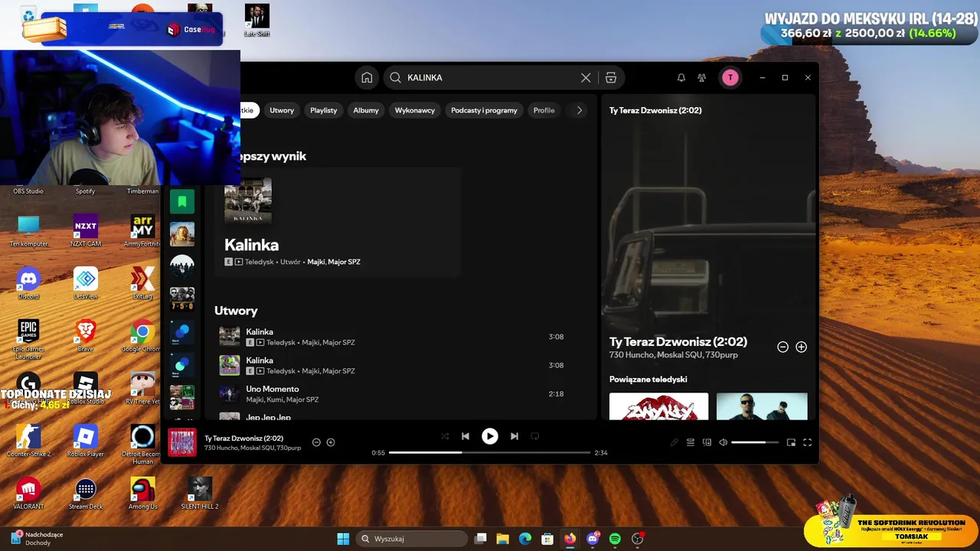Open the 730 Huncho, Moskal SQU artist line in panel

[x=674, y=355]
